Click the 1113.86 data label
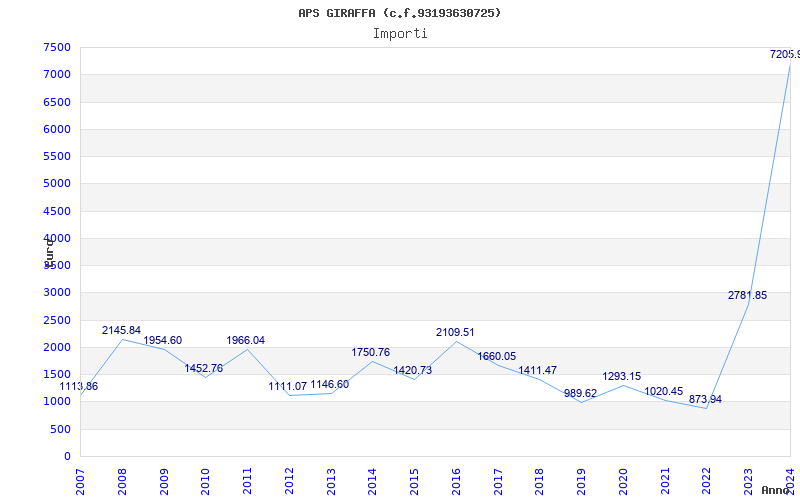The image size is (800, 500). [x=78, y=386]
